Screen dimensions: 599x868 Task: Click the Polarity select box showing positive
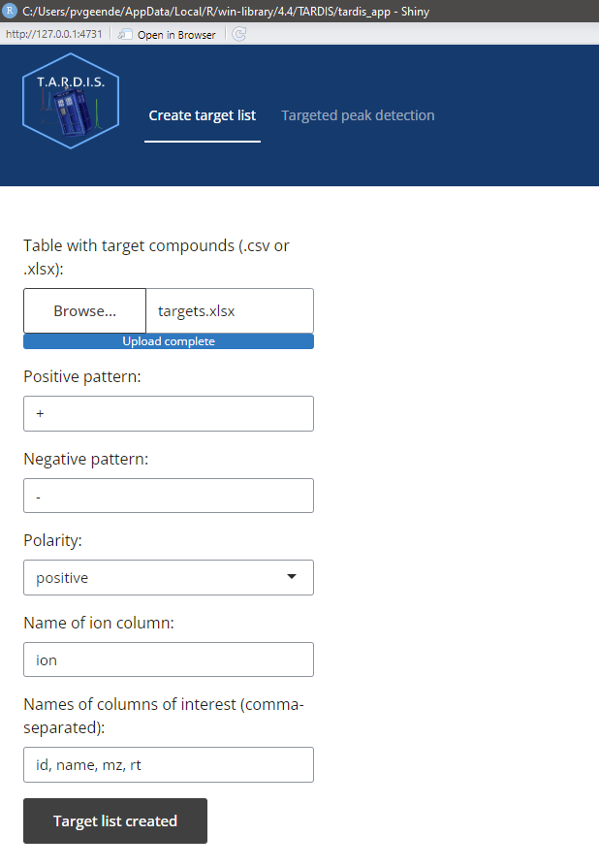155,577
